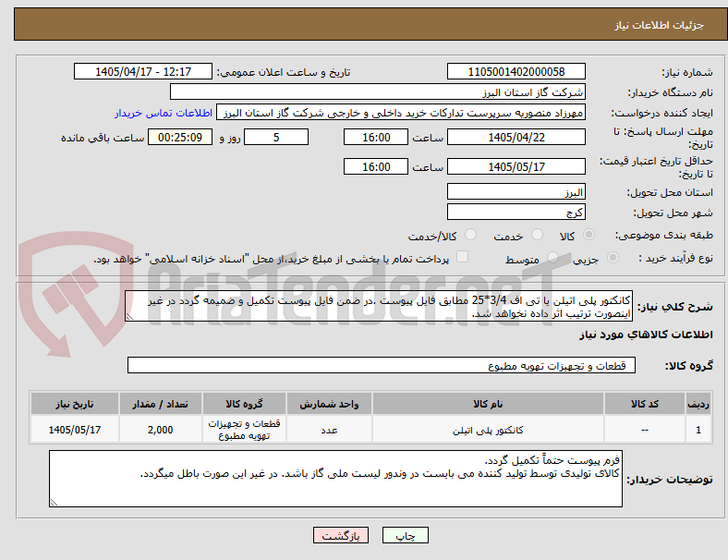The width and height of the screenshot is (728, 560).
Task: Click the نام کالا column header
Action: pos(488,404)
